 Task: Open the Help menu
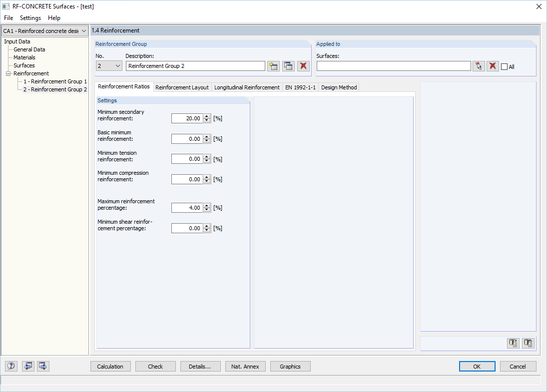[x=54, y=18]
